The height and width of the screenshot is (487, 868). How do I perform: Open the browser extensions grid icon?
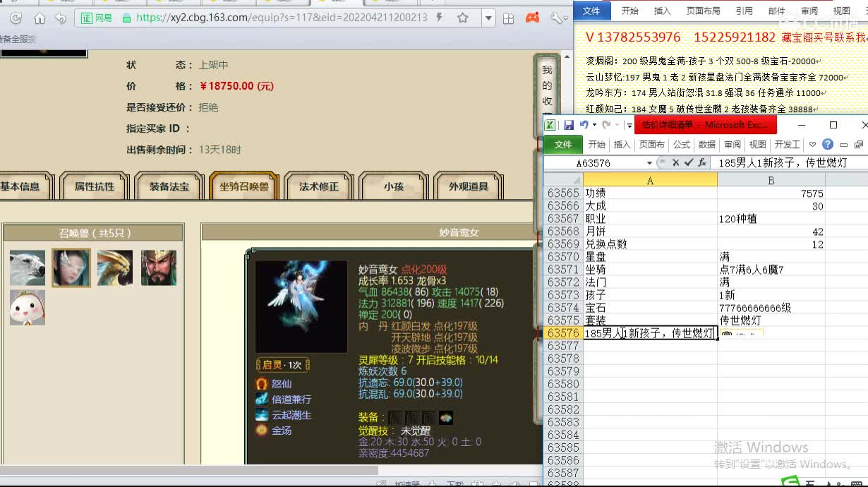tap(508, 18)
